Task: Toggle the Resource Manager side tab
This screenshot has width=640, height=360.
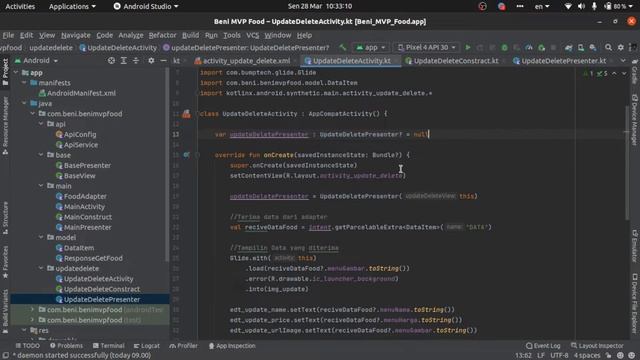Action: click(5, 125)
